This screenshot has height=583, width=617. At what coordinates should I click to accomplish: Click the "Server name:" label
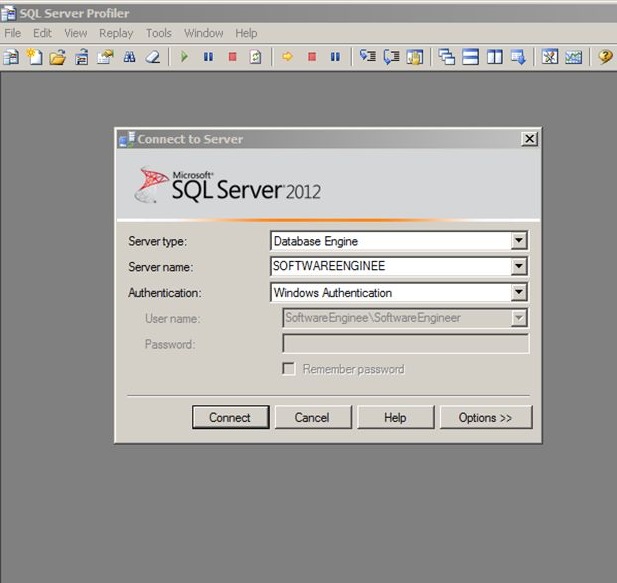click(161, 267)
